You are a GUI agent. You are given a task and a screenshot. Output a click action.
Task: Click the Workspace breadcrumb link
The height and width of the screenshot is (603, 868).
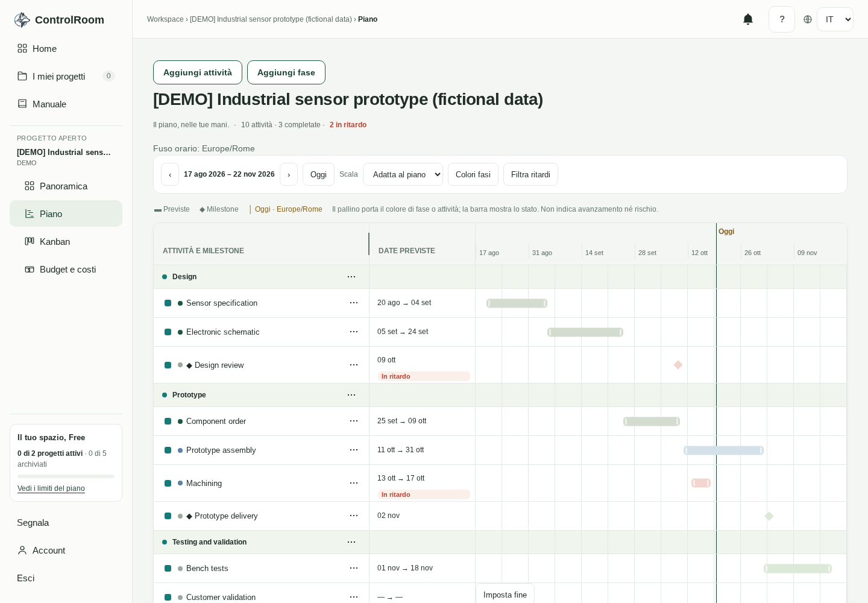click(x=165, y=19)
